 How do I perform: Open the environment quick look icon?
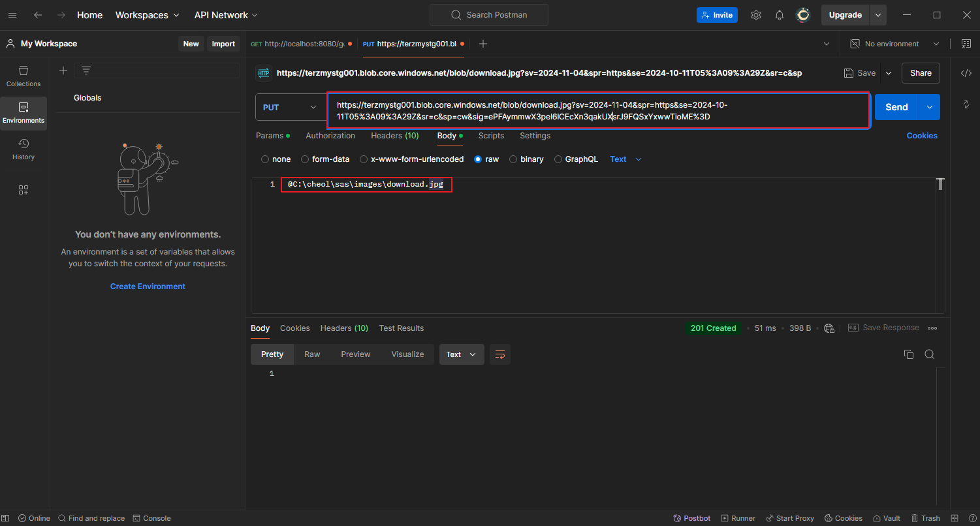(x=966, y=44)
